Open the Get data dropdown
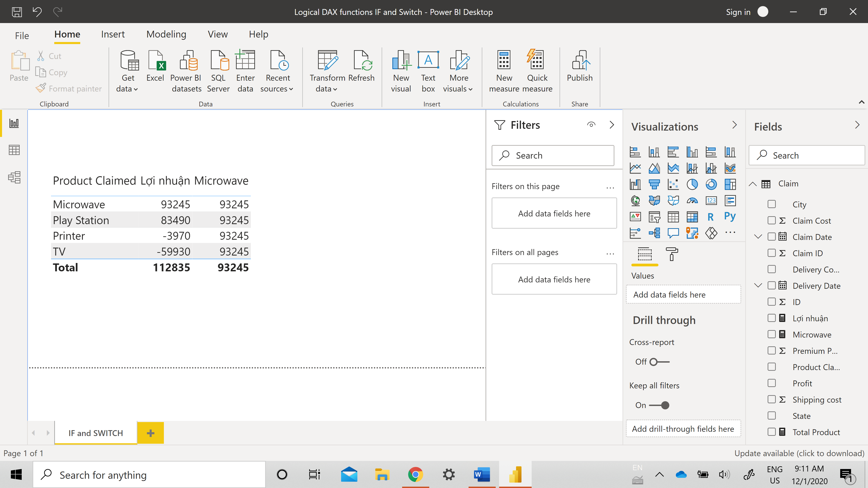 point(128,89)
